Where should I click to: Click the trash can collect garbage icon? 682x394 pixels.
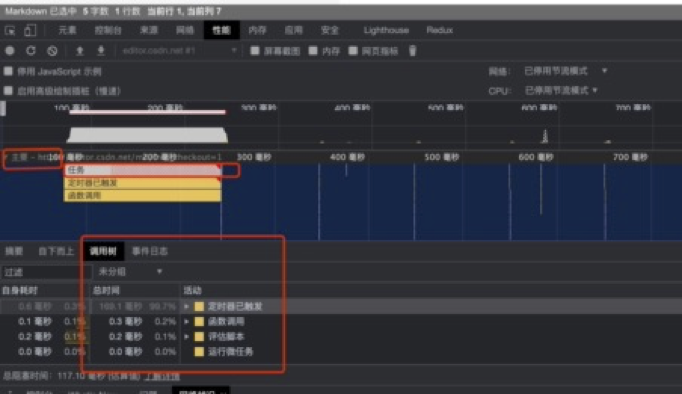(413, 51)
